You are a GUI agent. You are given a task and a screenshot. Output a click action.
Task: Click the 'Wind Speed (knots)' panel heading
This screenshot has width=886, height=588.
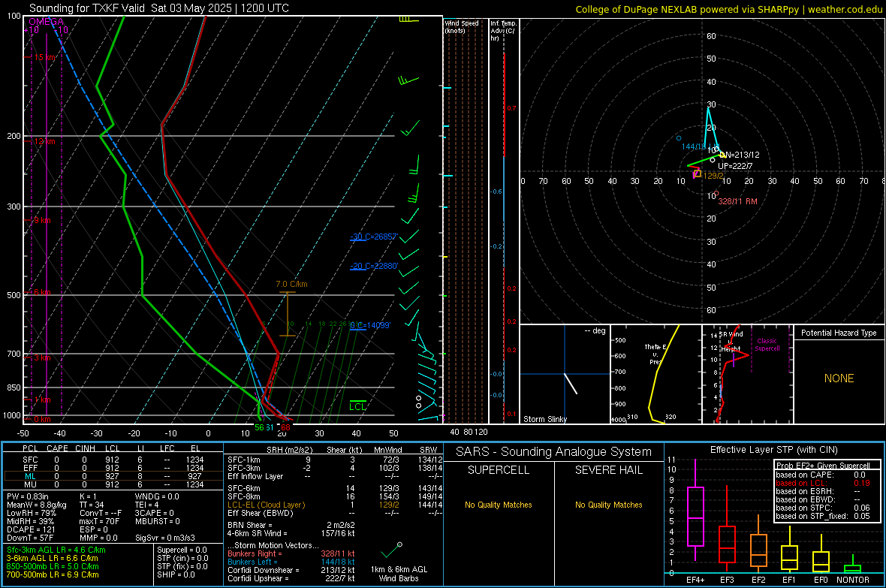(462, 26)
